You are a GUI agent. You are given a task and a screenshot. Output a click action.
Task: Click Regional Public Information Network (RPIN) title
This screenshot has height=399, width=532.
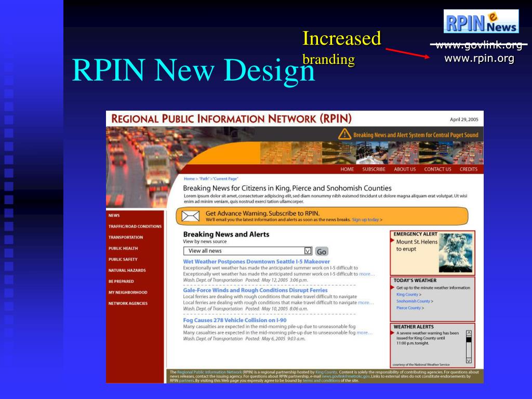click(231, 119)
